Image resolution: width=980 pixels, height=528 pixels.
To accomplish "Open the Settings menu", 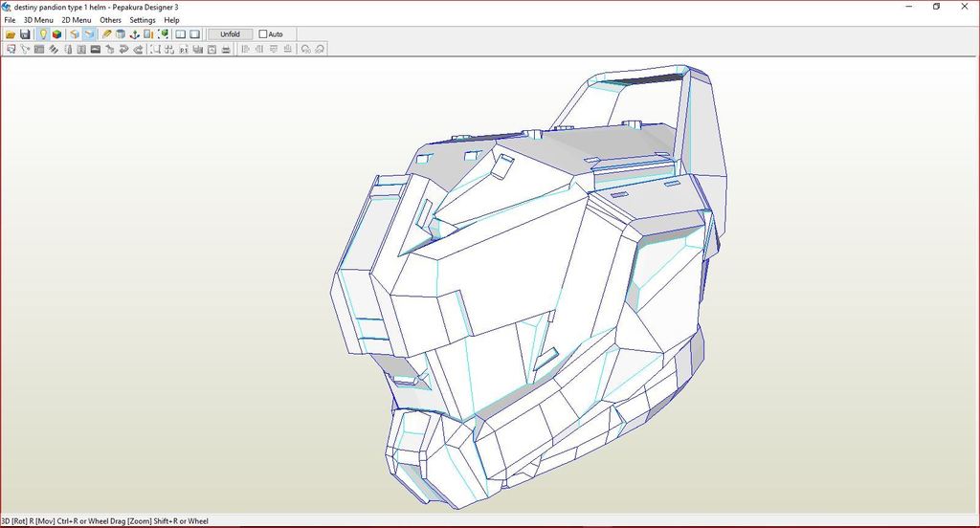I will coord(143,20).
